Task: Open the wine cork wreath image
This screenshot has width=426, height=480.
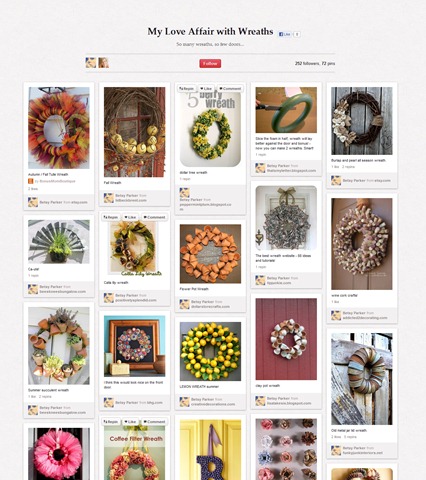Action: point(362,244)
